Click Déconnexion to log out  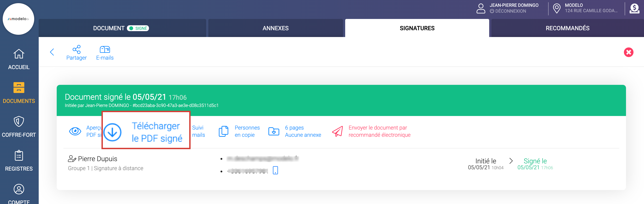tap(510, 11)
